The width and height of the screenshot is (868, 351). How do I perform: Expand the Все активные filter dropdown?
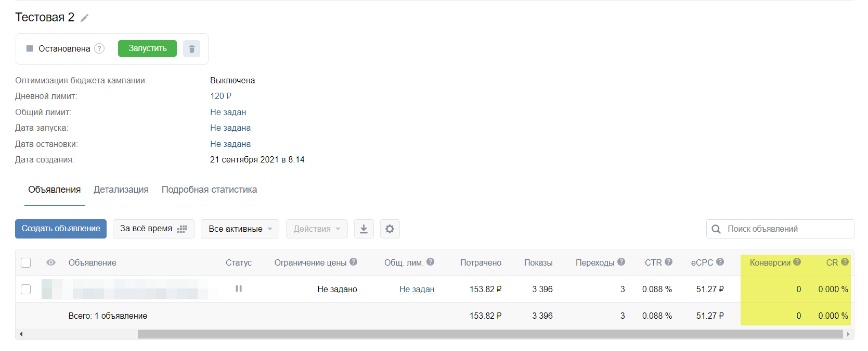click(x=240, y=229)
